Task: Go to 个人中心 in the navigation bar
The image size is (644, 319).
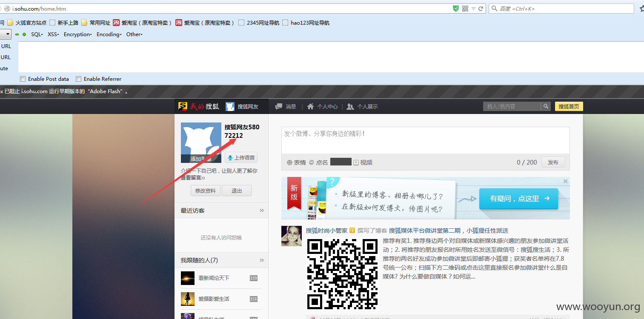Action: (x=322, y=106)
